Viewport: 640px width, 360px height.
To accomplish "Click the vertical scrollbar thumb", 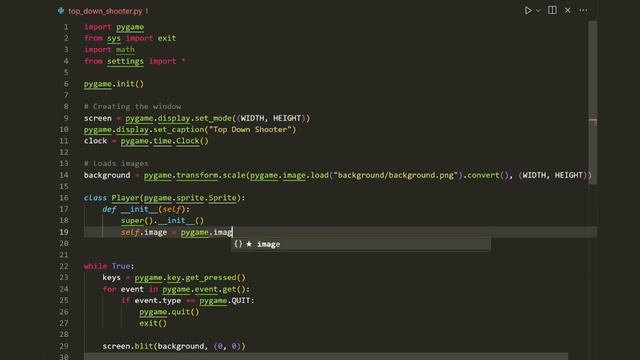I will (x=593, y=102).
